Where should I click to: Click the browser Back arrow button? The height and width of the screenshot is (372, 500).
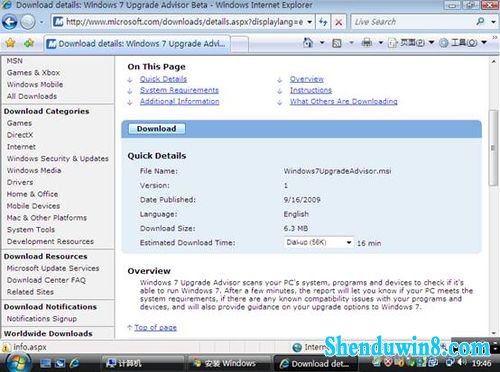[x=10, y=22]
